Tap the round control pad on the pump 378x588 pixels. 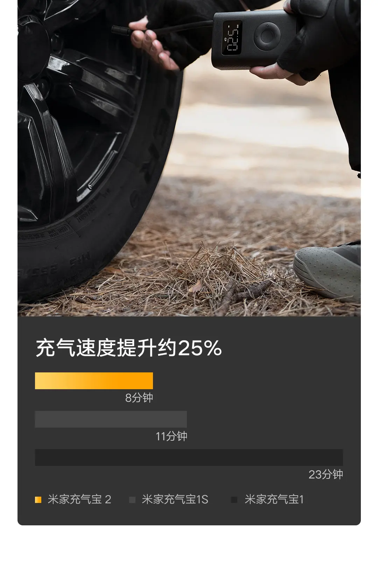click(267, 36)
